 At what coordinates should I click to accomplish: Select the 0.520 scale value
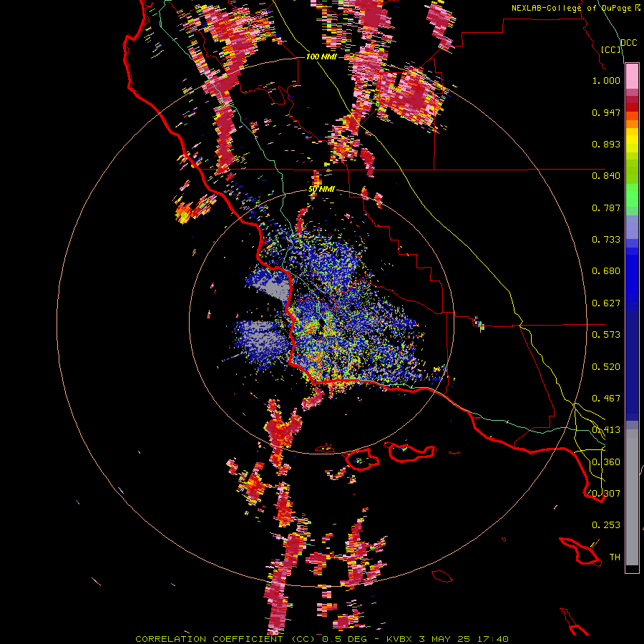click(606, 367)
